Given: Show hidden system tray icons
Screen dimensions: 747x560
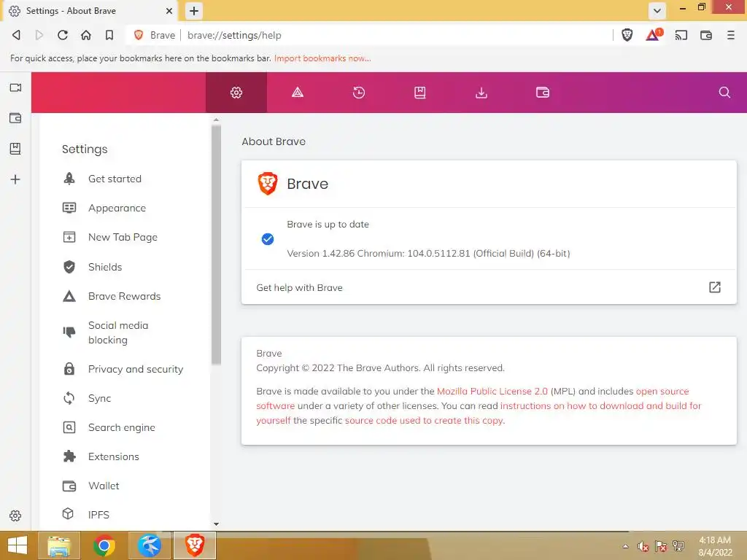Looking at the screenshot, I should (625, 546).
